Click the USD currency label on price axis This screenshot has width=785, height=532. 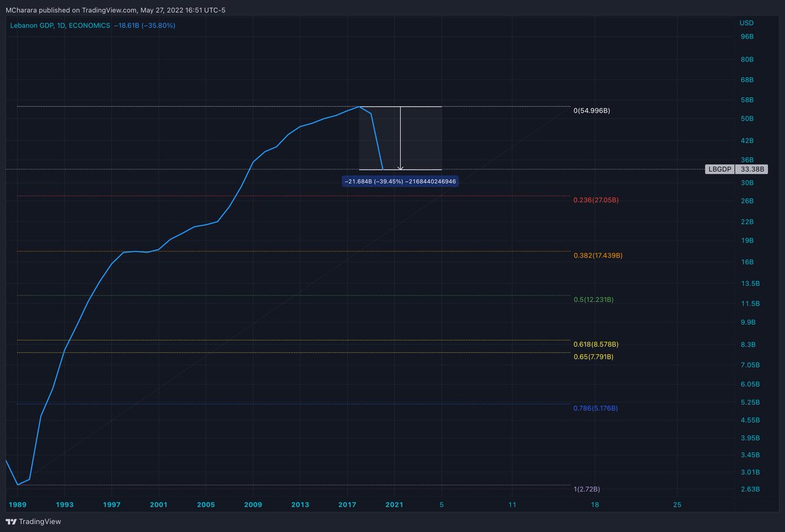[746, 23]
